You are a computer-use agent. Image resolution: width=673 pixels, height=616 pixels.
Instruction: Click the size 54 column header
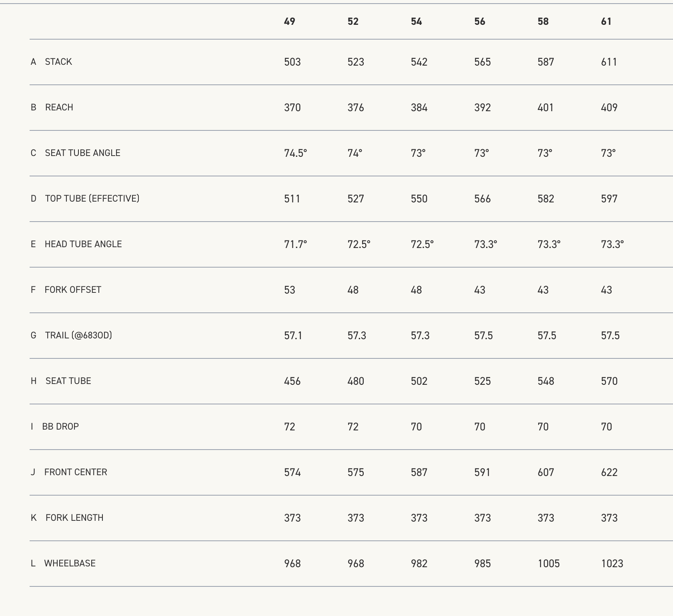coord(416,22)
